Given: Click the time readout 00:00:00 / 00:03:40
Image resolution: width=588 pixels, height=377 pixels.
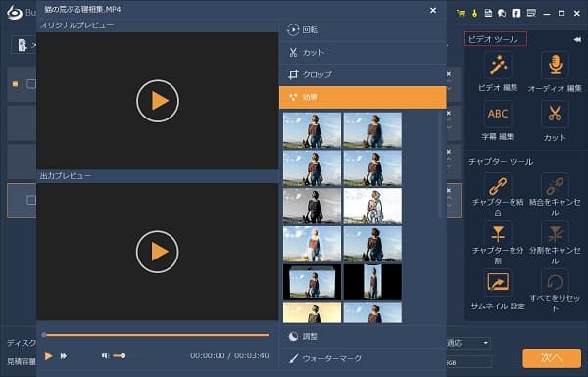Looking at the screenshot, I should (229, 355).
